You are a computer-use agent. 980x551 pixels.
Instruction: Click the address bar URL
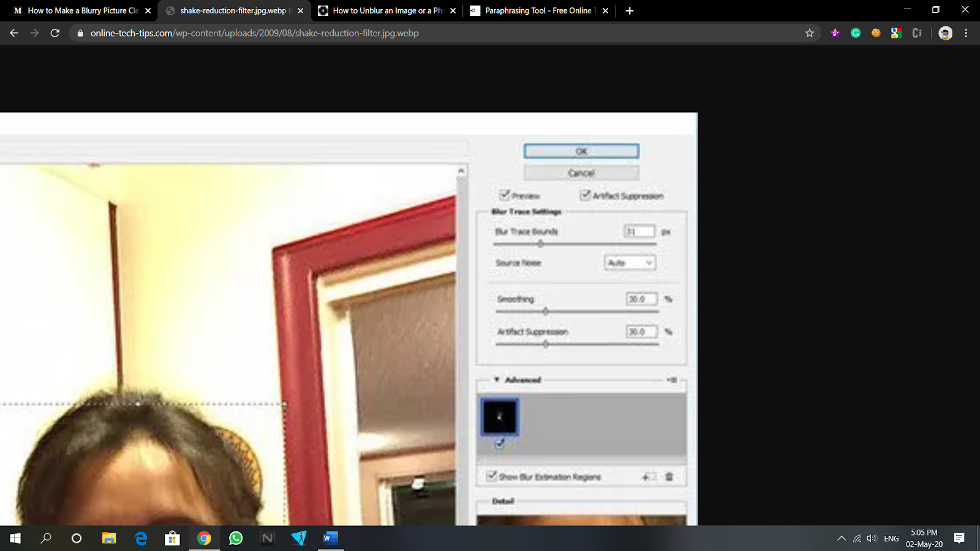255,33
